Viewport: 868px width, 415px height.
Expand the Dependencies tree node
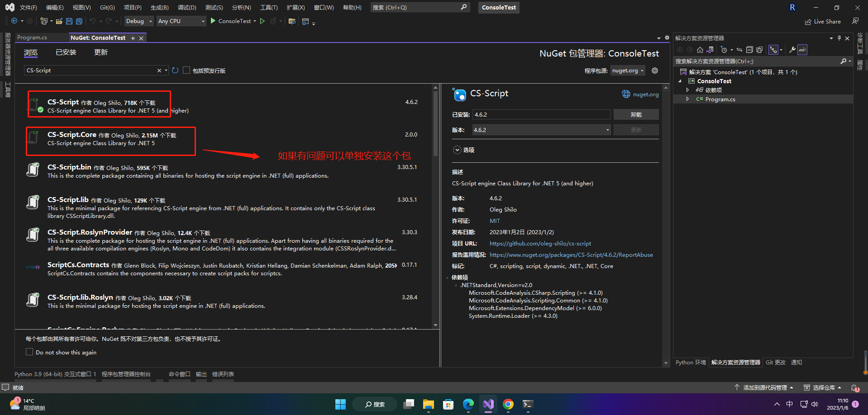(688, 90)
